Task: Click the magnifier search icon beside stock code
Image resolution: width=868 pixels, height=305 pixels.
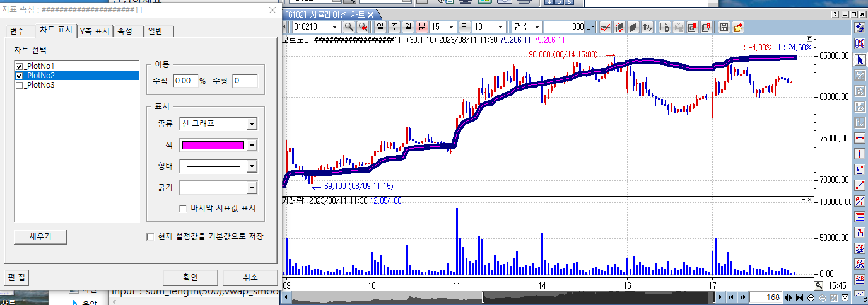Action: pos(349,27)
